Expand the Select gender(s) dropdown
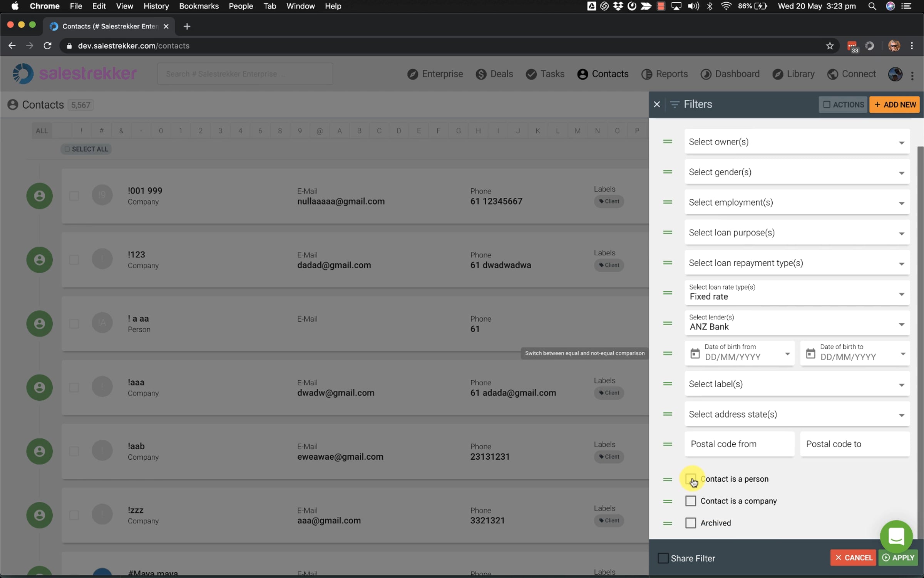Viewport: 924px width, 578px height. click(x=797, y=172)
